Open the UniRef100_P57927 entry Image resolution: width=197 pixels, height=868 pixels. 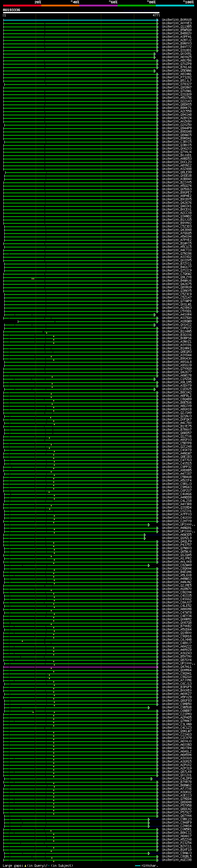(177, 812)
